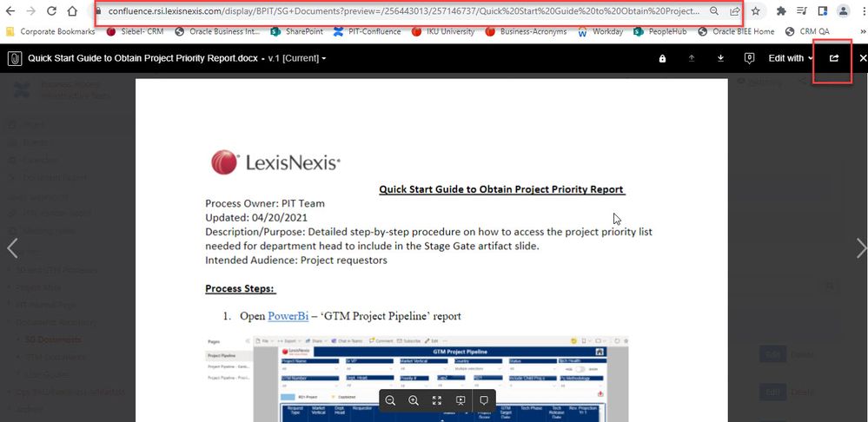Click the text Updated: 04/20/2021

256,218
